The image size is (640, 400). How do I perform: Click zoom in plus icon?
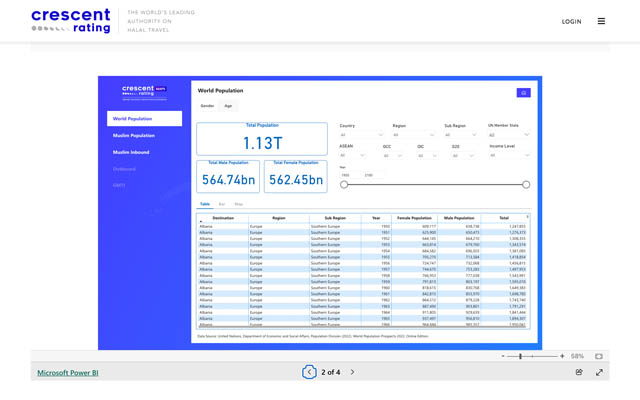click(562, 356)
